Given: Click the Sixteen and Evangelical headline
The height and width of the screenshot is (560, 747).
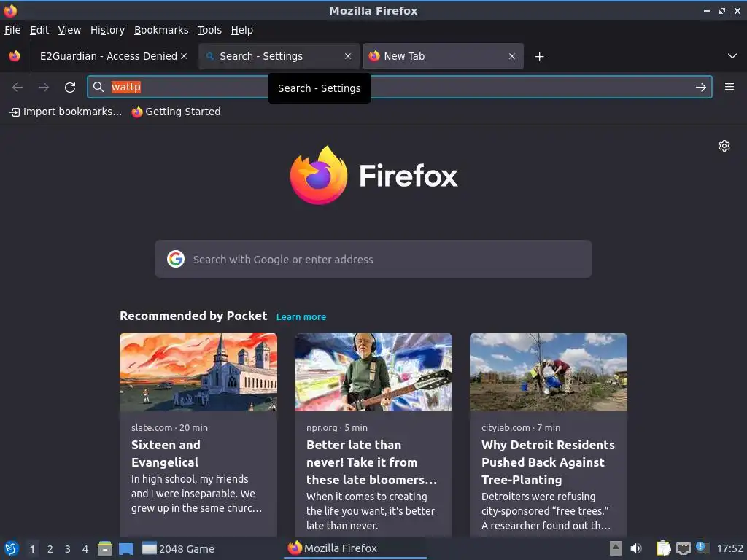Looking at the screenshot, I should coord(166,454).
